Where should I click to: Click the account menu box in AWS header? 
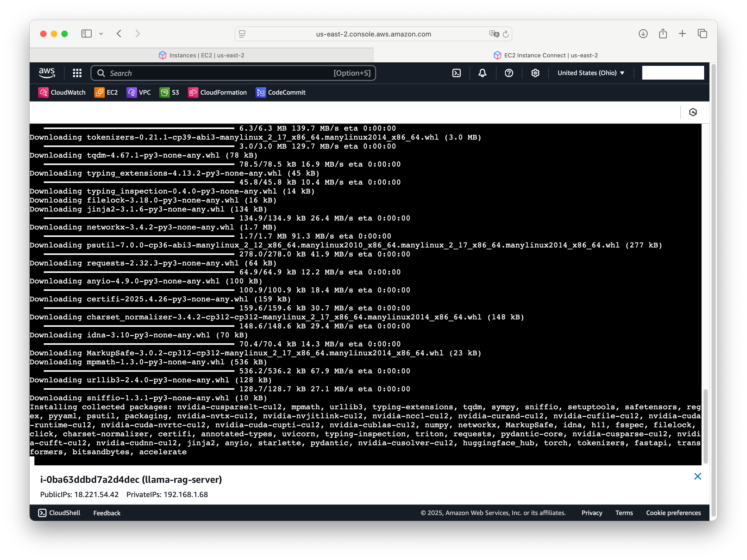coord(673,73)
